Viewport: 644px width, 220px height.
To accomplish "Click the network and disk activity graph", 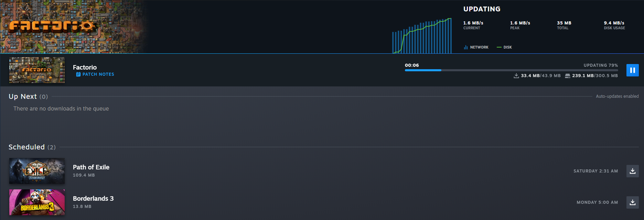I will point(422,35).
